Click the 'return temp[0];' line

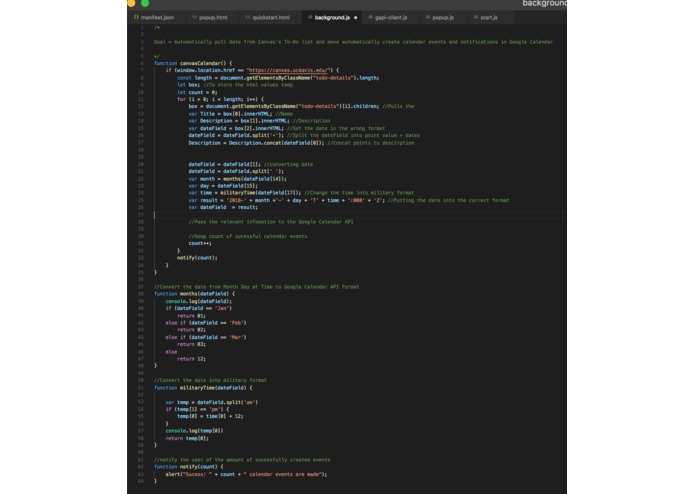[187, 438]
